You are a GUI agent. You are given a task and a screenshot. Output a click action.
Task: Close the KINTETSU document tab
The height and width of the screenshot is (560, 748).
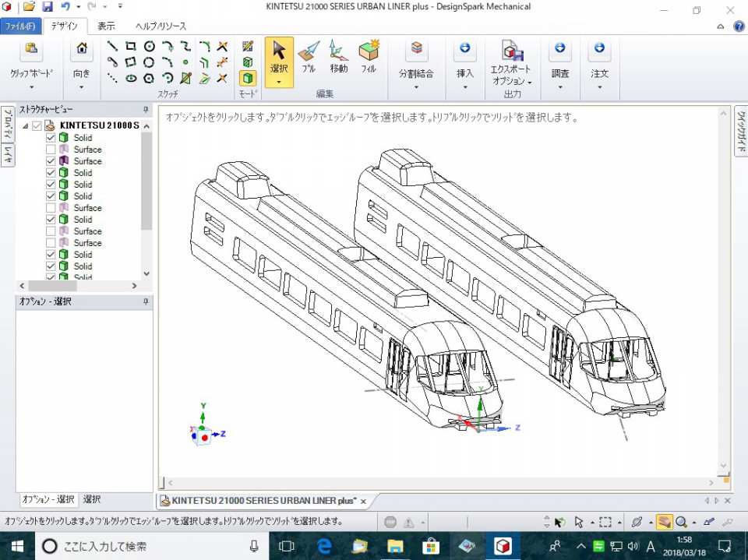point(364,502)
